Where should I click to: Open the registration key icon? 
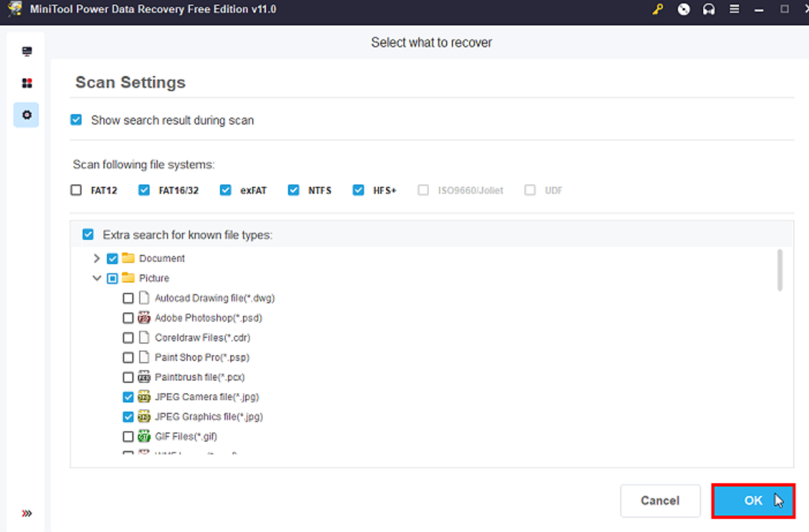[658, 9]
